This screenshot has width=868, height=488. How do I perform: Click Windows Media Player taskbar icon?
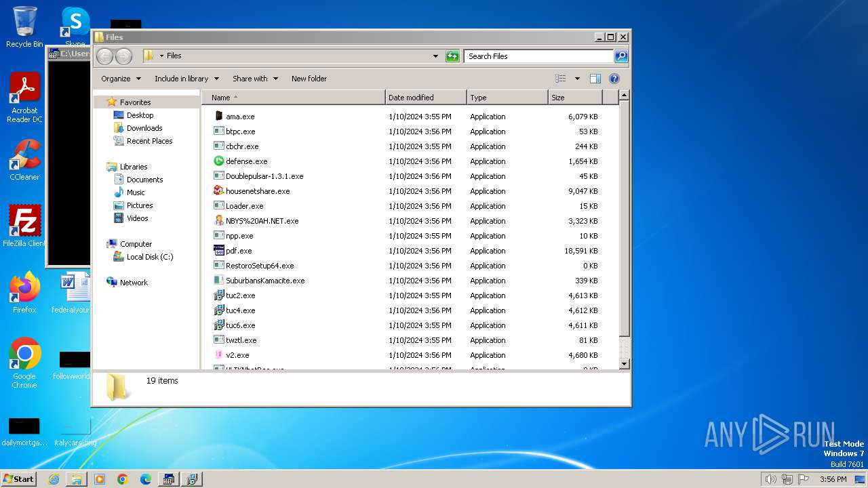100,479
